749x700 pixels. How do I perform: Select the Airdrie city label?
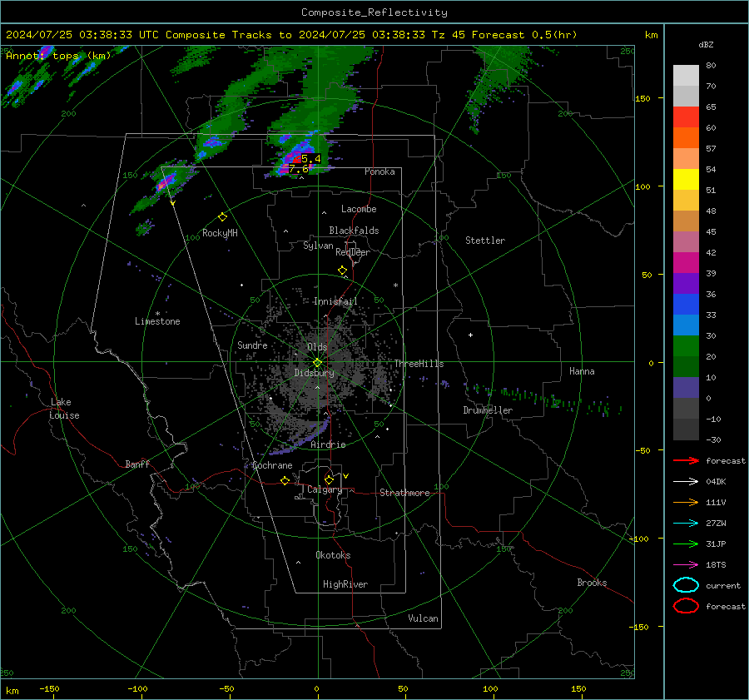click(328, 444)
